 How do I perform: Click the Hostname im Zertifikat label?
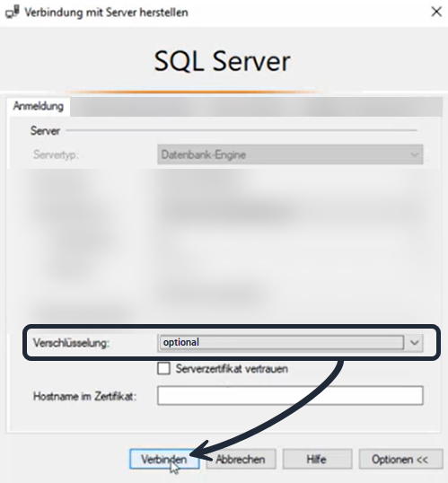[84, 396]
